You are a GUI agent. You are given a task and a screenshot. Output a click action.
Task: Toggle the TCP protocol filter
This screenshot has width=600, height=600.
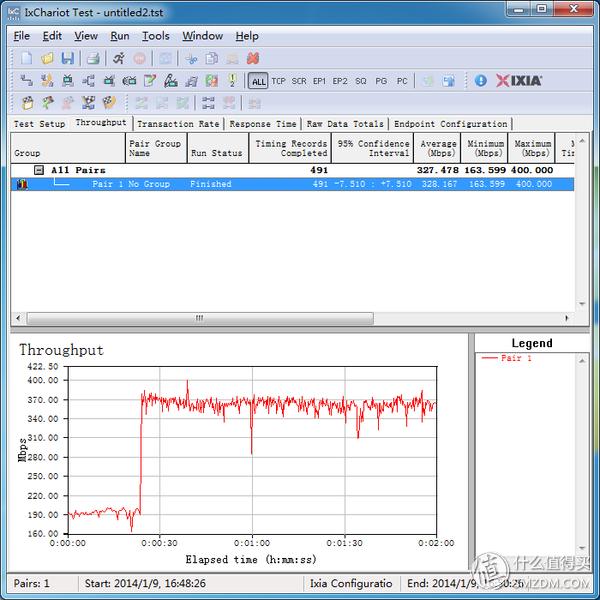(x=278, y=81)
